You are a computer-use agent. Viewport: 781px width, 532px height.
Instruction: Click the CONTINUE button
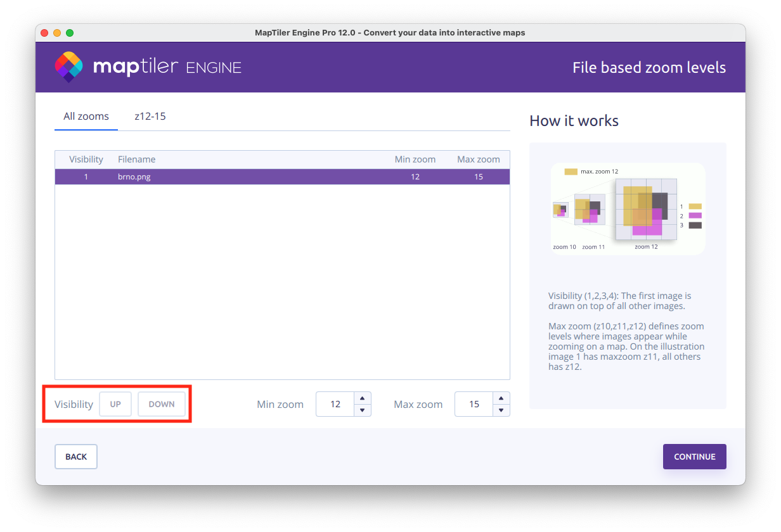694,457
